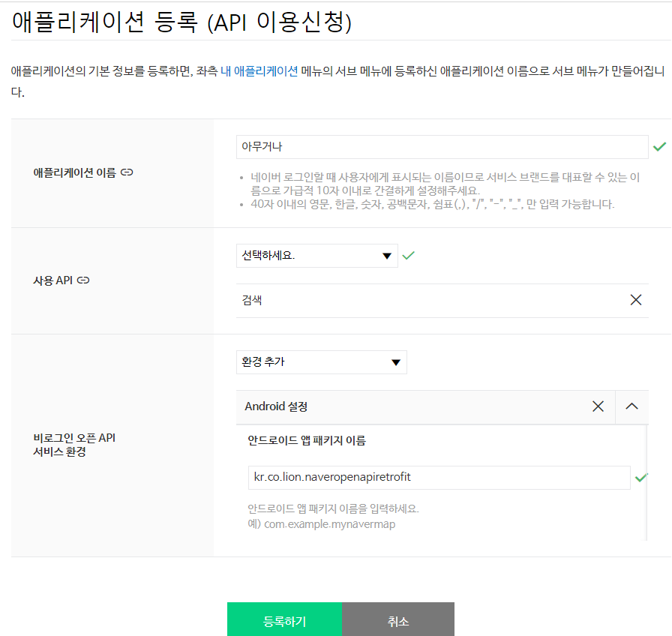The width and height of the screenshot is (672, 636).
Task: Click the 사용 API label
Action: pos(52,280)
